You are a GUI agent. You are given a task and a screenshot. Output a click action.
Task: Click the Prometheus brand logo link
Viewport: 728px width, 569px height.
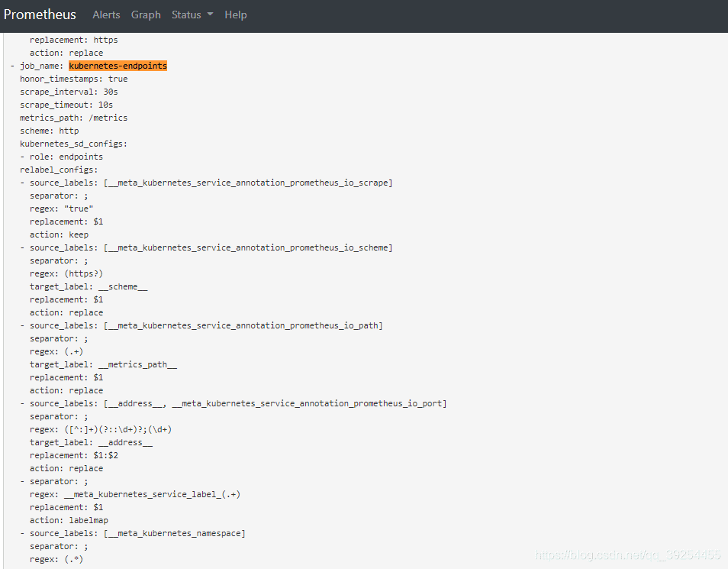tap(40, 15)
